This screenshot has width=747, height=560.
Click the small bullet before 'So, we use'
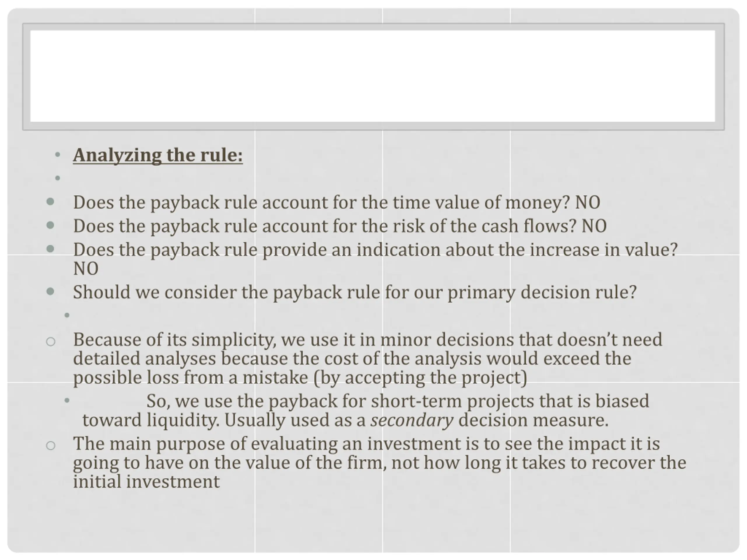click(x=67, y=401)
